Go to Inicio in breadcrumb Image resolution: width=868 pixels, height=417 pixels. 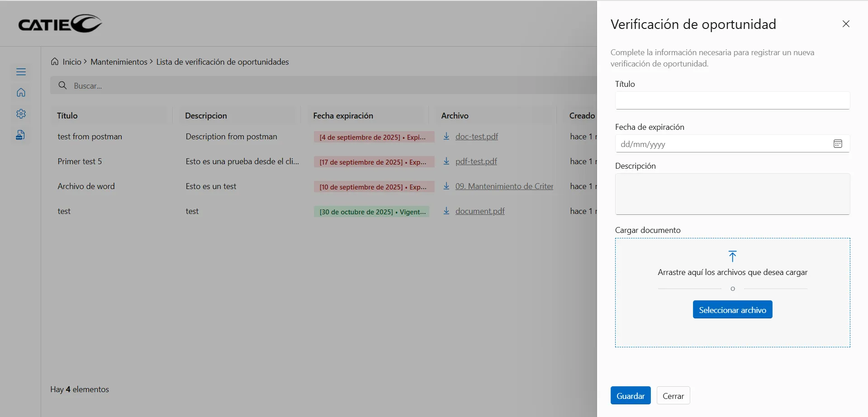(71, 62)
